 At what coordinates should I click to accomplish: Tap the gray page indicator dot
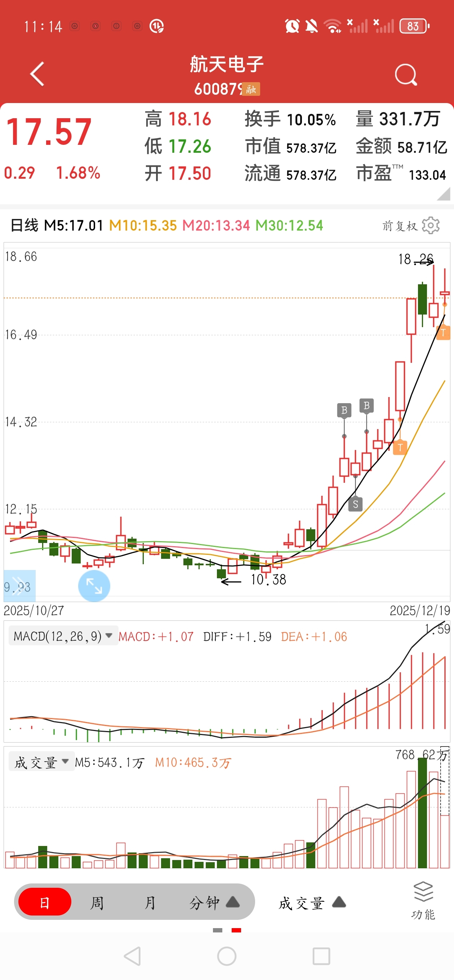click(x=218, y=930)
